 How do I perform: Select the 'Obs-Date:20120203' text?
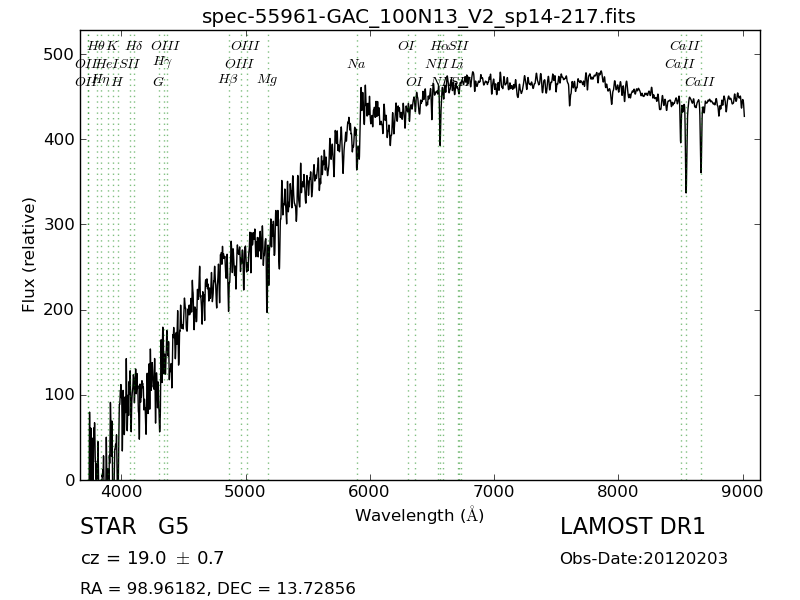click(x=644, y=558)
